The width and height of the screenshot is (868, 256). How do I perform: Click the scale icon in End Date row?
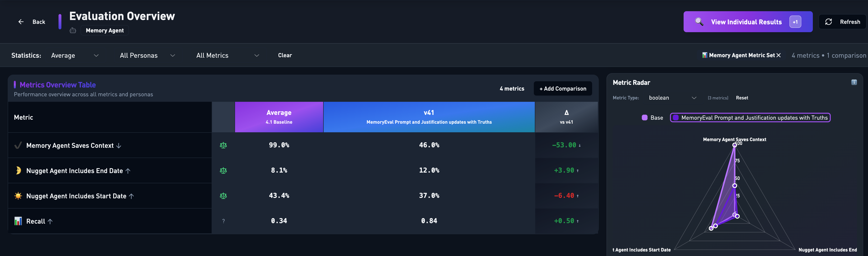point(223,171)
